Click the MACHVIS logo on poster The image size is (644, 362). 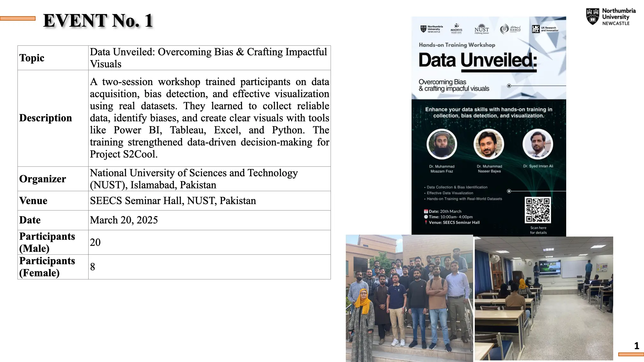pos(456,28)
